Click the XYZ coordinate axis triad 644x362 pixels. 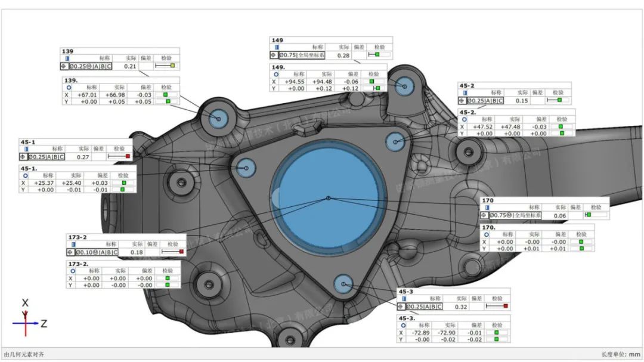click(x=29, y=318)
